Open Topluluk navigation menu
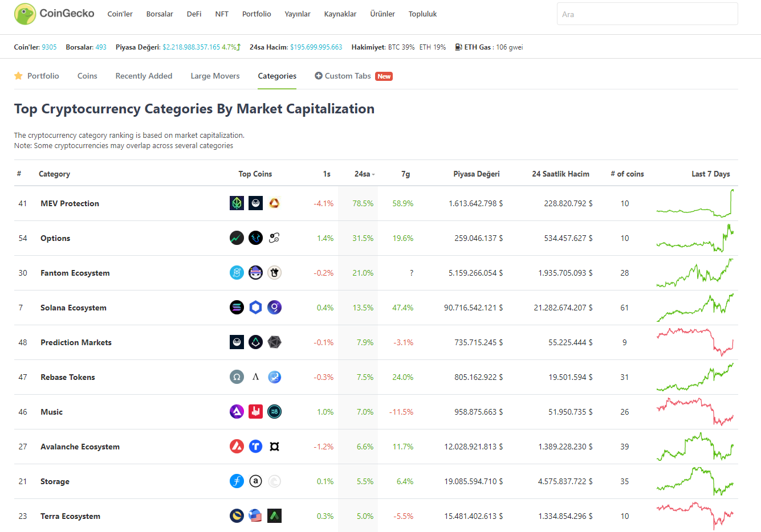 [422, 14]
